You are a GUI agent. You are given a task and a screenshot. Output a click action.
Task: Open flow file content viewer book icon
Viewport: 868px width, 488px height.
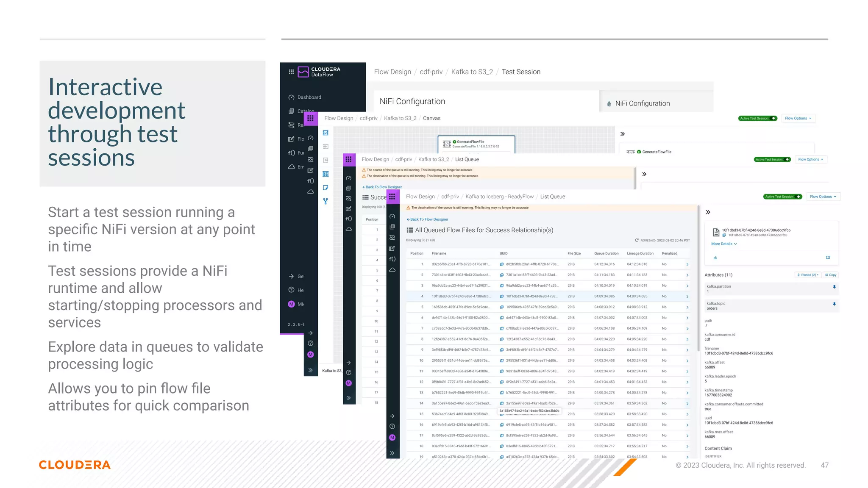coord(828,258)
